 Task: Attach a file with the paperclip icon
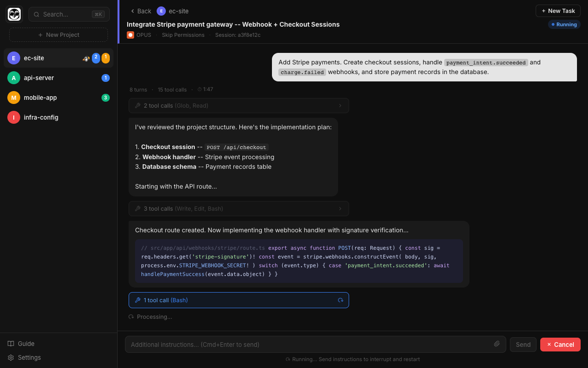(x=497, y=344)
